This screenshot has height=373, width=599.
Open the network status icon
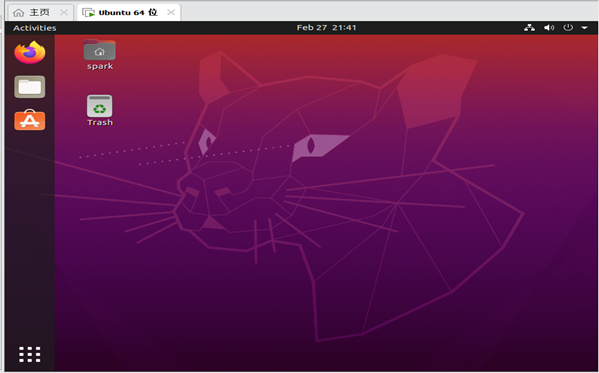click(529, 28)
